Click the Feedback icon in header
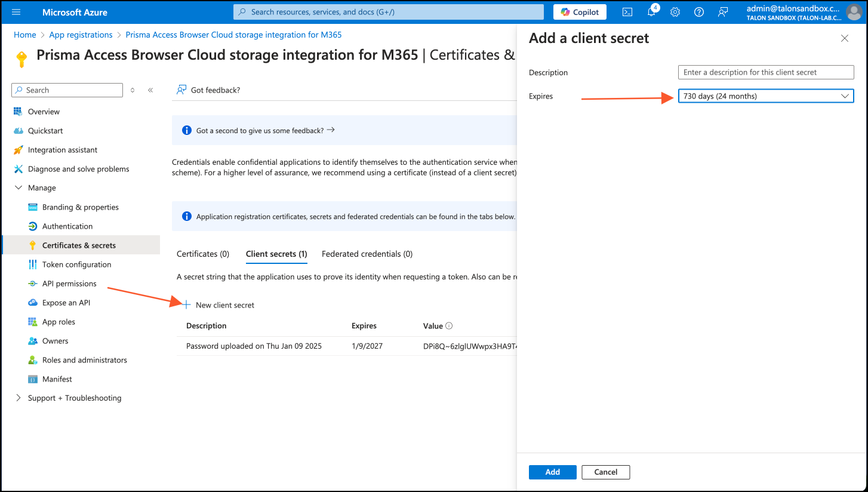This screenshot has width=868, height=492. [x=723, y=12]
